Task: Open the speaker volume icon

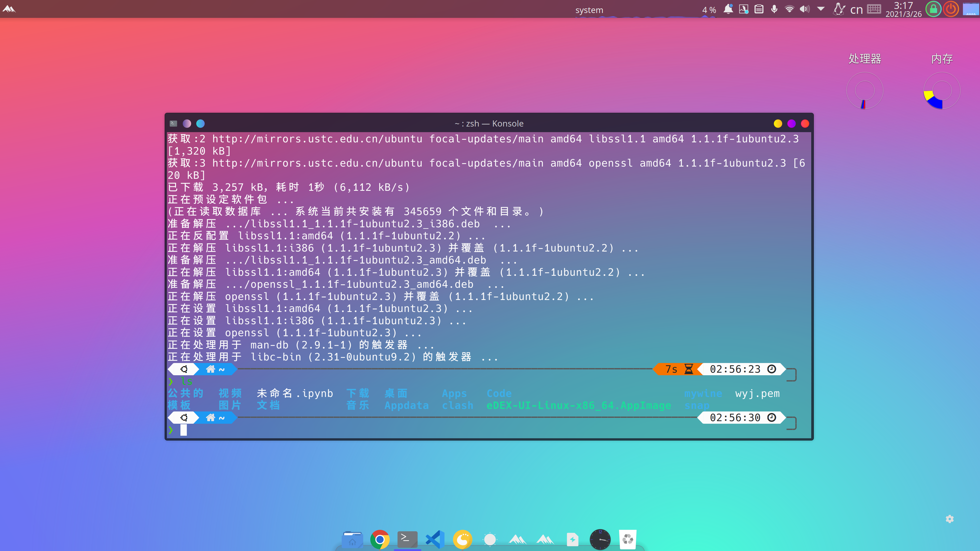Action: tap(805, 9)
